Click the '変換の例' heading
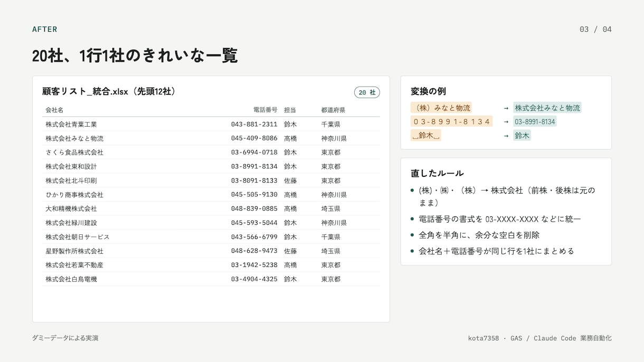Screen dimensions: 644x362 (x=428, y=91)
